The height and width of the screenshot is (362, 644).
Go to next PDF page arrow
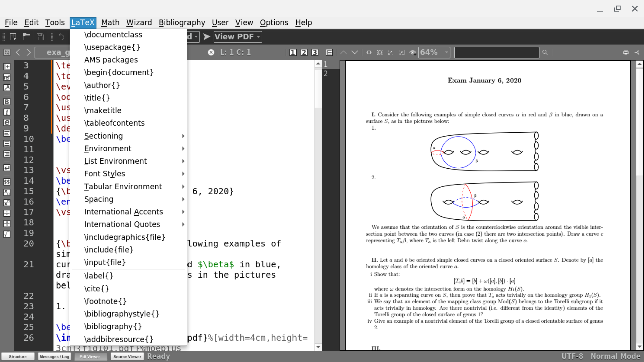click(x=355, y=52)
